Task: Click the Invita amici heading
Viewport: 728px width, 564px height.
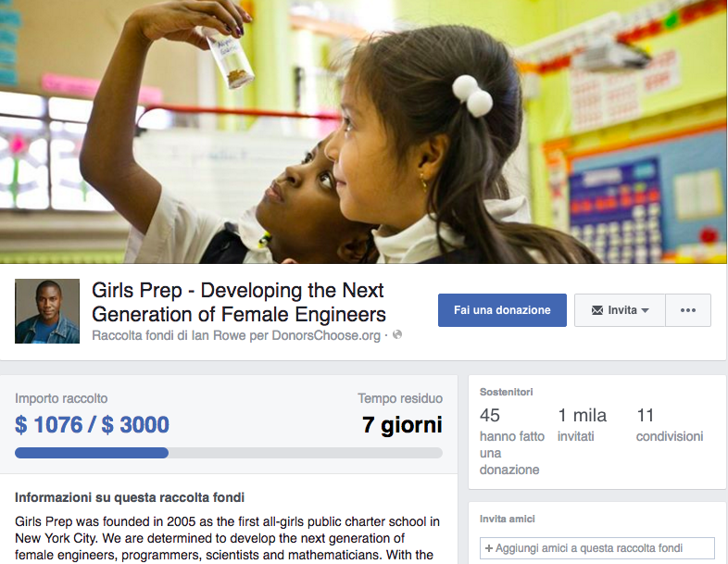Action: (507, 519)
